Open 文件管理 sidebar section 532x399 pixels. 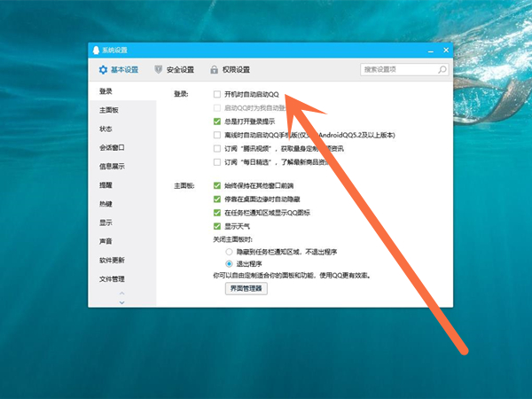pos(122,279)
